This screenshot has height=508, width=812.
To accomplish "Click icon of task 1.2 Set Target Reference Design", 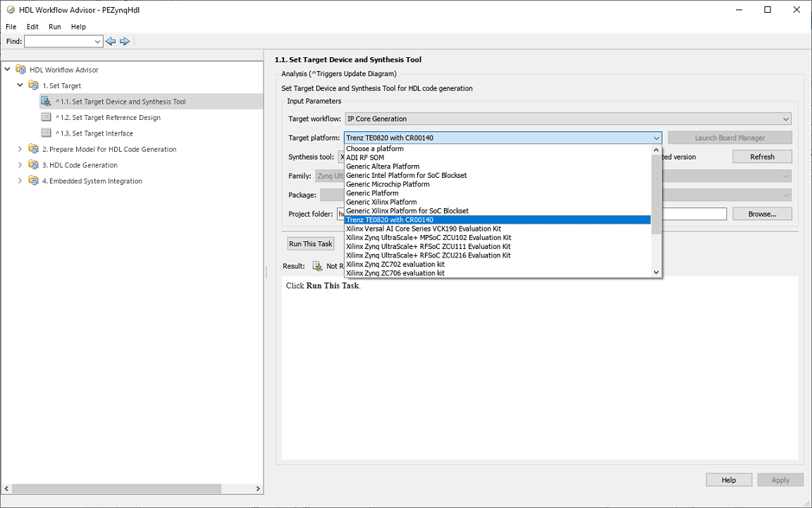I will click(x=46, y=117).
